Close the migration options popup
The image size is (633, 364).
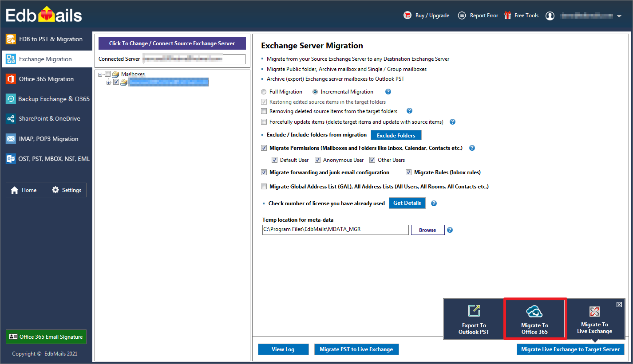[619, 304]
